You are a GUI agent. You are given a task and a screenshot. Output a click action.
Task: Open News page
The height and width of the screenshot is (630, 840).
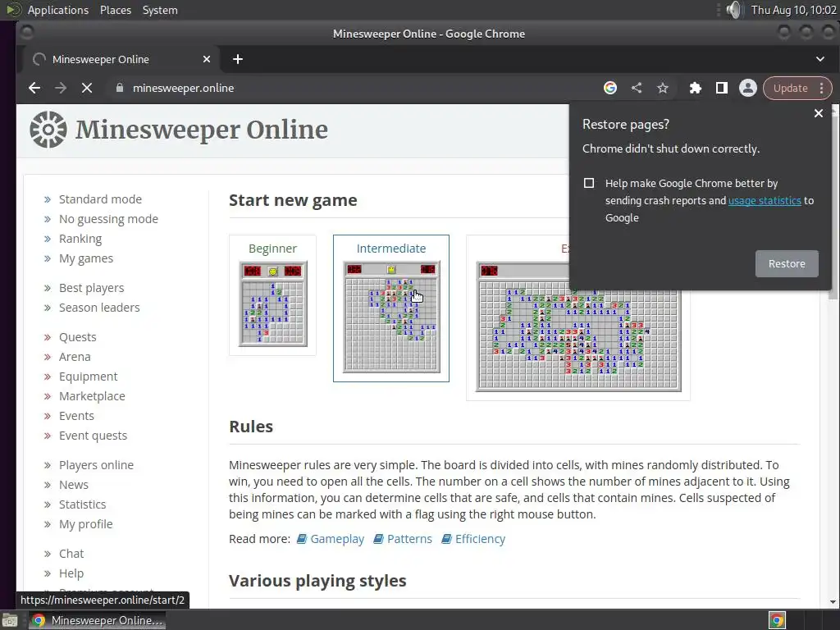pyautogui.click(x=73, y=485)
